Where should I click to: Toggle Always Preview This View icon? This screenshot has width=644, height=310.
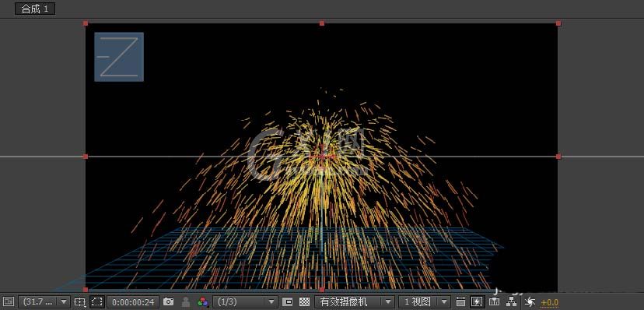pyautogui.click(x=9, y=301)
